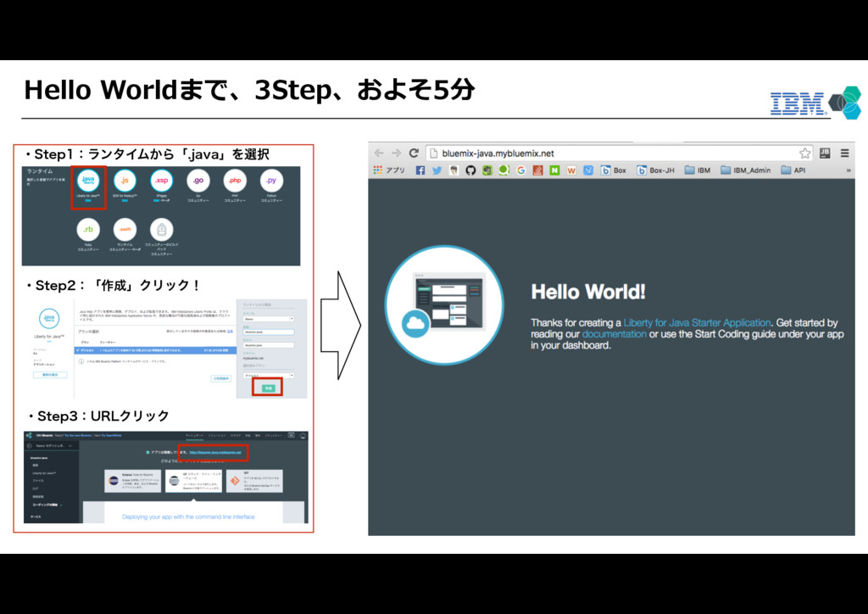Select the default plan row checkmark
Screen dimensions: 868x614
click(x=78, y=350)
